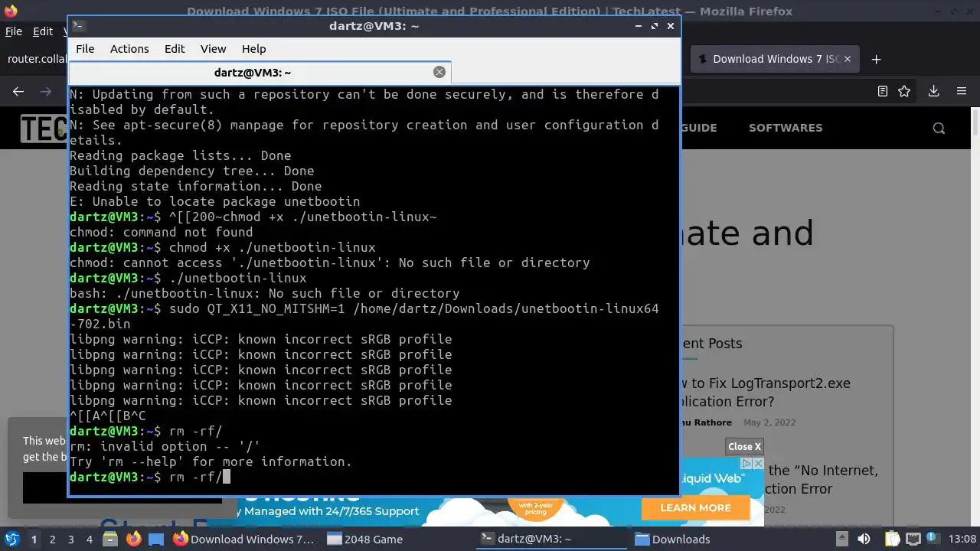
Task: Open a new Firefox tab
Action: [x=877, y=59]
